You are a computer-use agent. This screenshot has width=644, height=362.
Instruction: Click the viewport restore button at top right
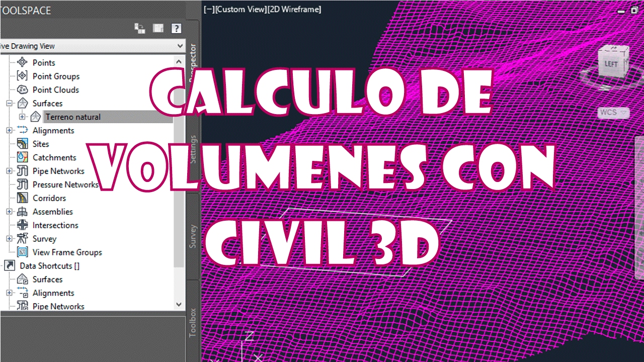(634, 10)
